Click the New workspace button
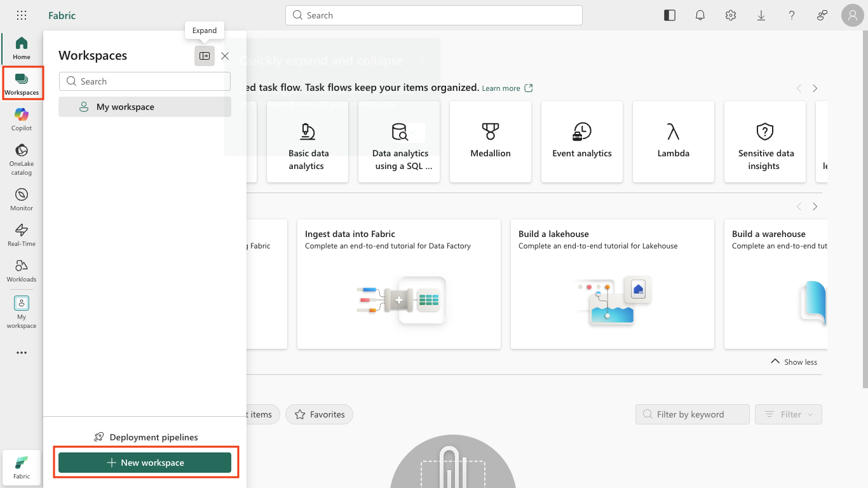 (x=145, y=463)
